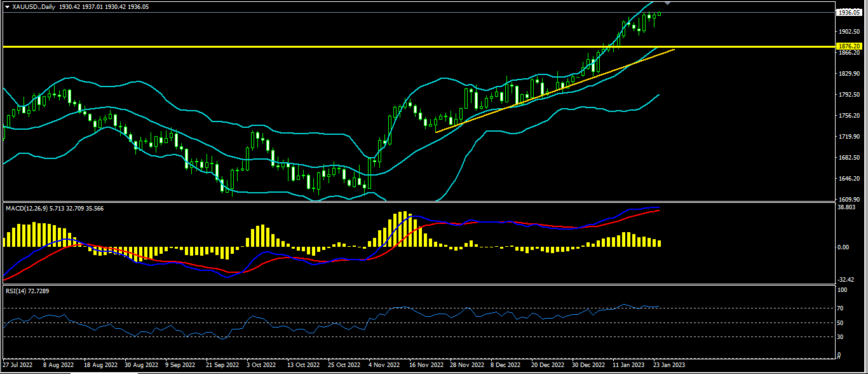The image size is (868, 374).
Task: Open the dropdown triangle beside XAUUSD,Daily
Action: tap(7, 5)
